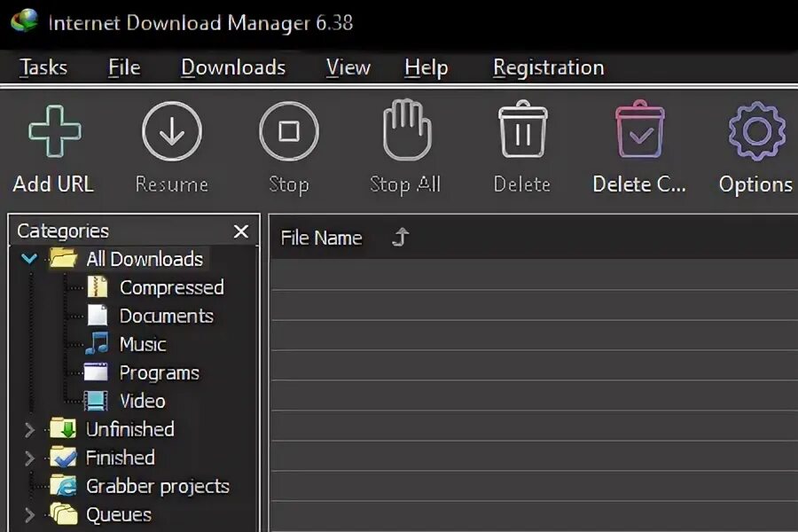The height and width of the screenshot is (532, 798).
Task: Select the Finished category label
Action: (121, 458)
